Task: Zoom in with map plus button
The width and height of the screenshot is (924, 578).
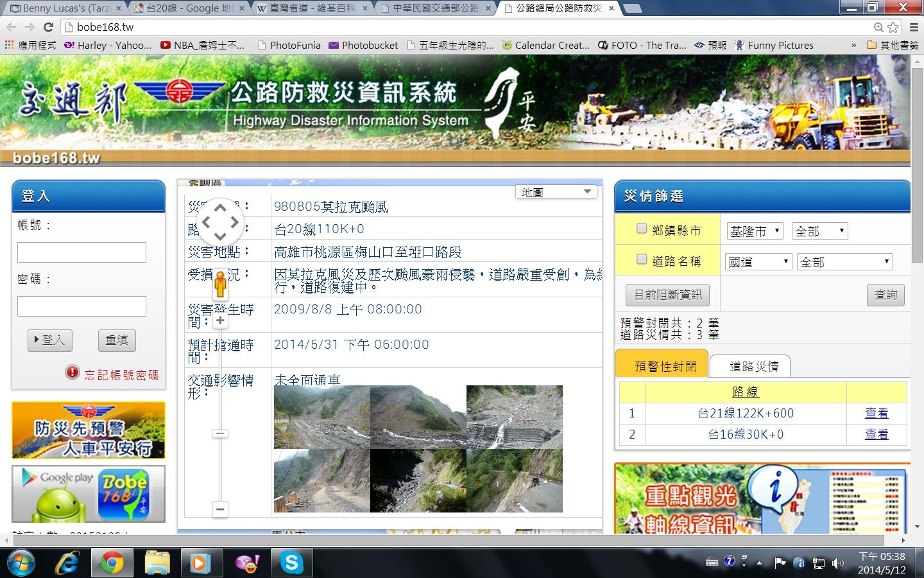Action: click(x=220, y=320)
